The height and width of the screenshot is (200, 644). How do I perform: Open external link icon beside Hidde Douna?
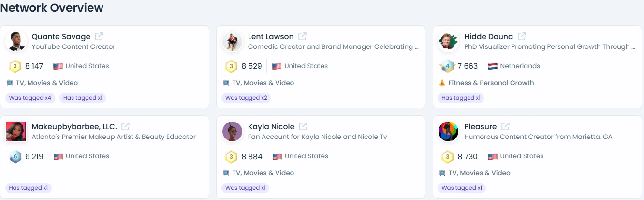[522, 36]
